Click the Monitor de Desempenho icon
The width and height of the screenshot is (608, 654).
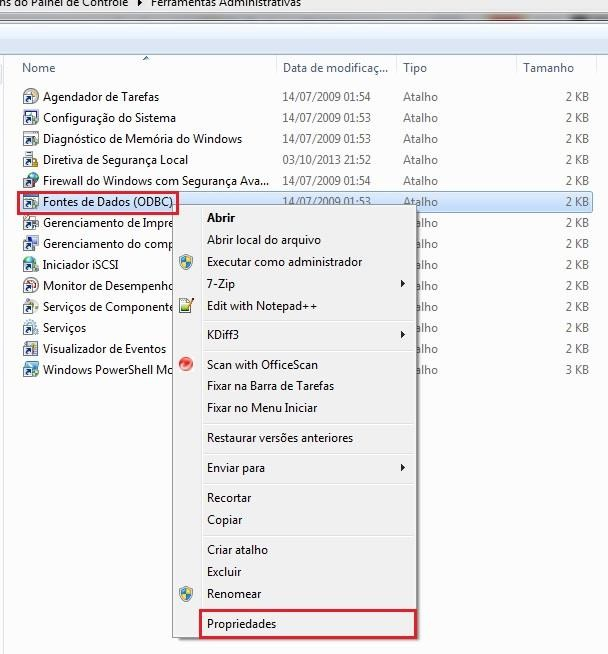(x=30, y=286)
